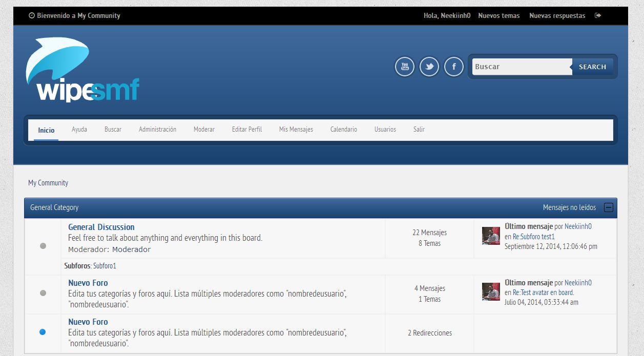Open General Discussion board
The height and width of the screenshot is (356, 644).
[101, 227]
